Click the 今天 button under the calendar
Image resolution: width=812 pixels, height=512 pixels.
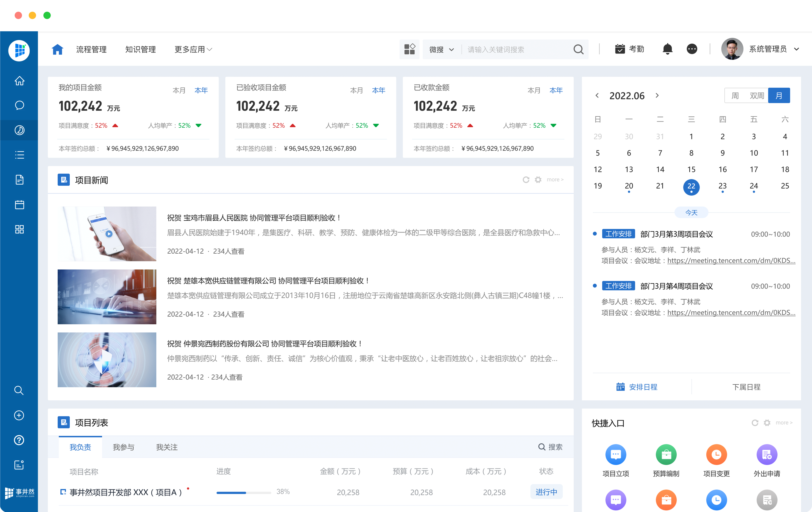click(691, 213)
